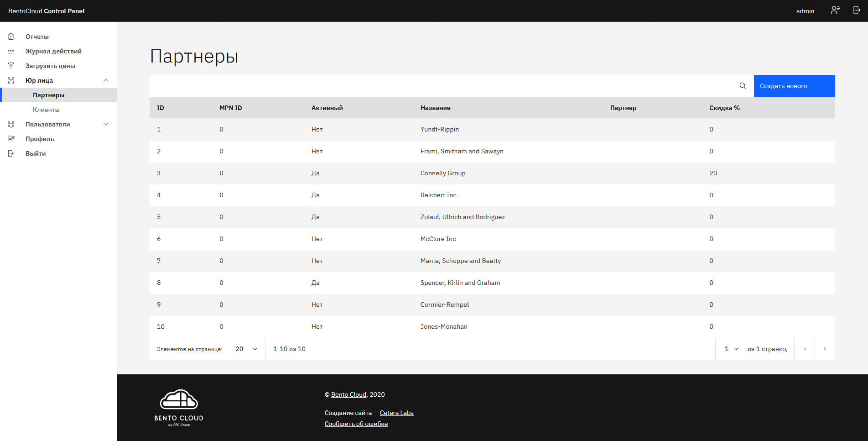Click the Профиль icon in sidebar
The width and height of the screenshot is (868, 441).
[11, 139]
